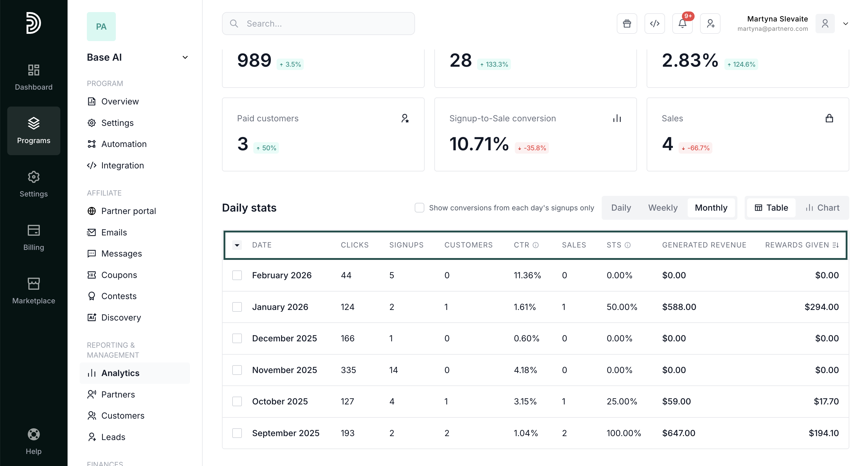The width and height of the screenshot is (868, 466).
Task: Click the Partnero logo at top left
Action: [x=34, y=23]
